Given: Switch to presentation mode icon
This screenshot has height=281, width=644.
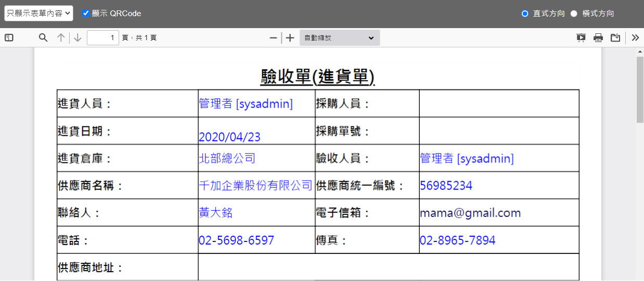Looking at the screenshot, I should click(581, 37).
